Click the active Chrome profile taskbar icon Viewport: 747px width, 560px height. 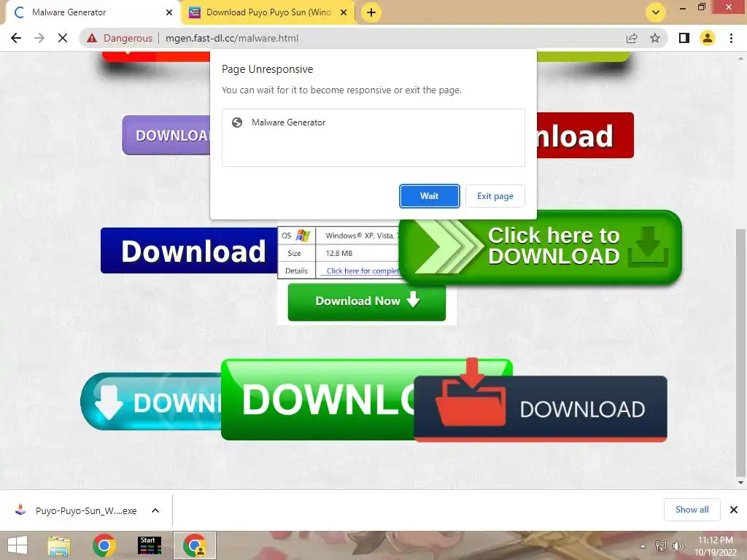[194, 545]
